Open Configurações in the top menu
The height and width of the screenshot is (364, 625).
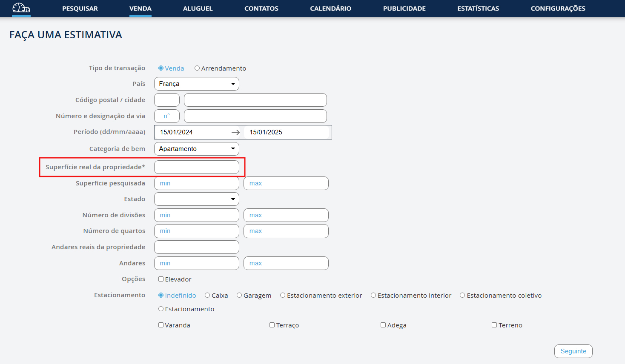[x=558, y=9]
